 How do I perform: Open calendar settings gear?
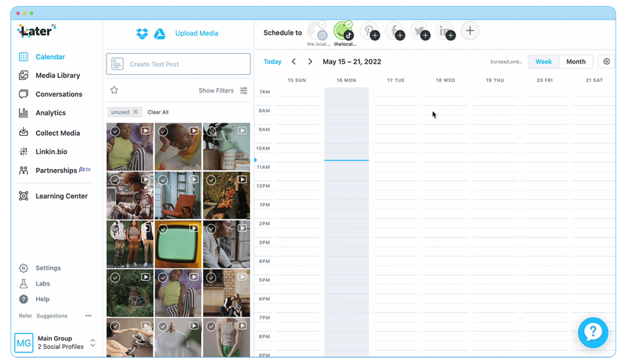607,62
